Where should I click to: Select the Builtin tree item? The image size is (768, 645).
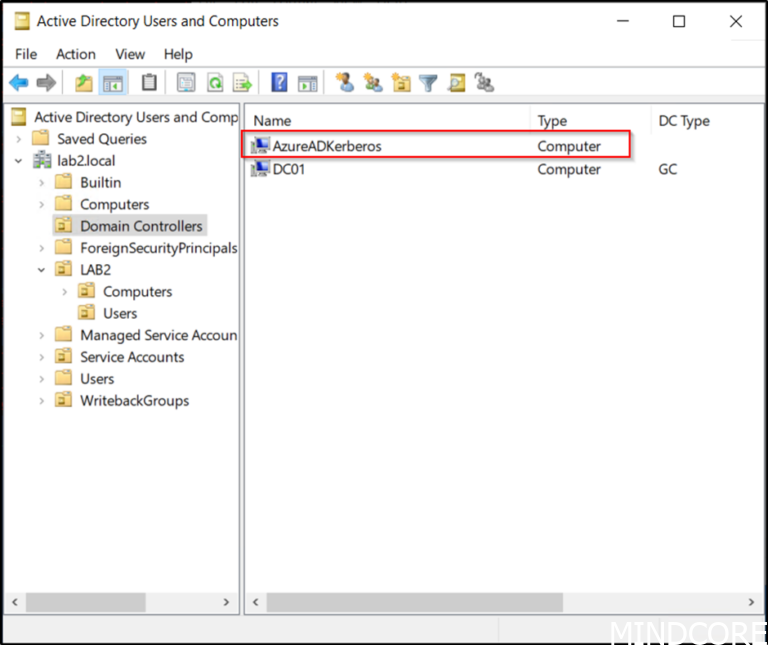tap(100, 182)
